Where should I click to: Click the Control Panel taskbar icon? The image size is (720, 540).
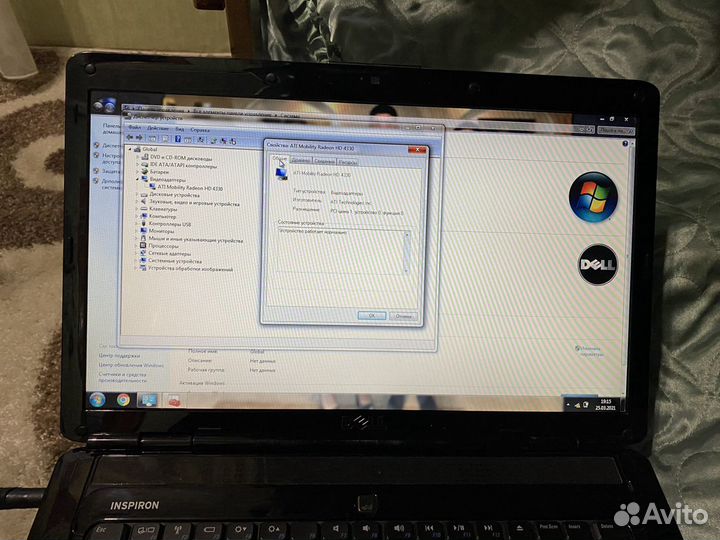pos(148,400)
